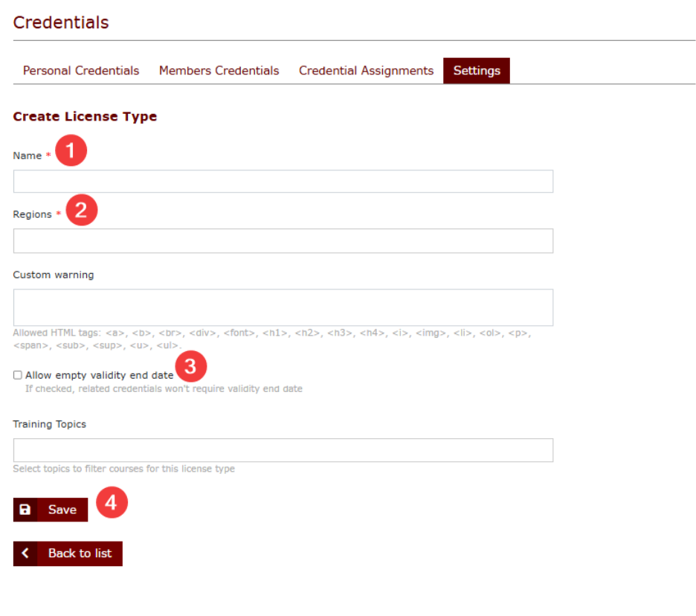
Task: Click the Credentials page heading
Action: click(61, 22)
